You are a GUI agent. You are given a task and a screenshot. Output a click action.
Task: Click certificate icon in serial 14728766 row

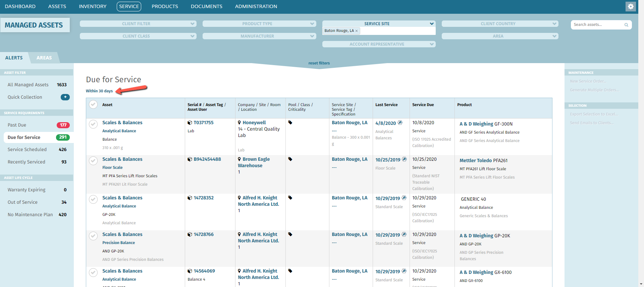click(x=404, y=235)
